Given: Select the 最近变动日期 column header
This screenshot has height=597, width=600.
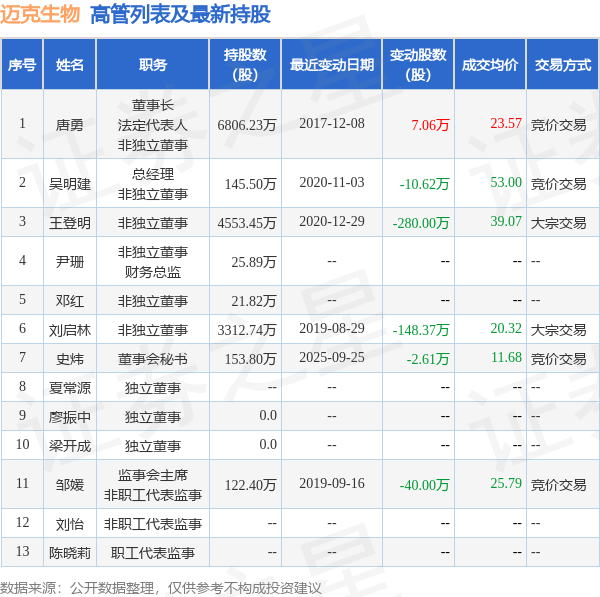Looking at the screenshot, I should pyautogui.click(x=332, y=65).
